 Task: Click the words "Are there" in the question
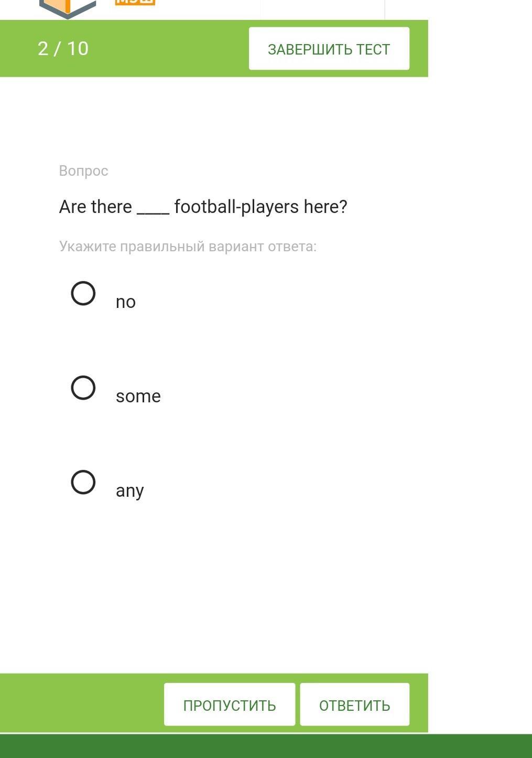(x=95, y=207)
